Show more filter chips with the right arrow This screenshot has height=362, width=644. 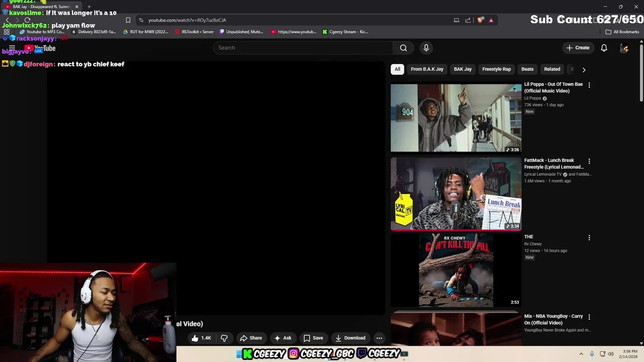pyautogui.click(x=584, y=69)
